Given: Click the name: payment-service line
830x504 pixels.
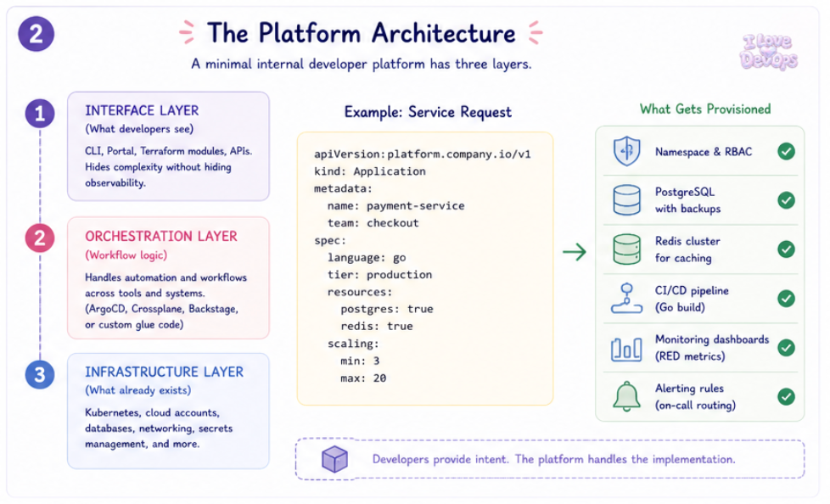Looking at the screenshot, I should coord(396,206).
